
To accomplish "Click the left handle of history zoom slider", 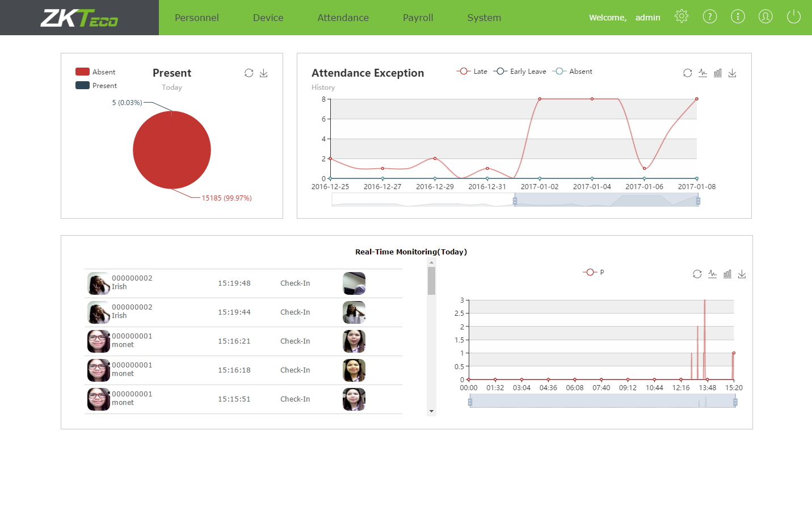I will pos(515,200).
